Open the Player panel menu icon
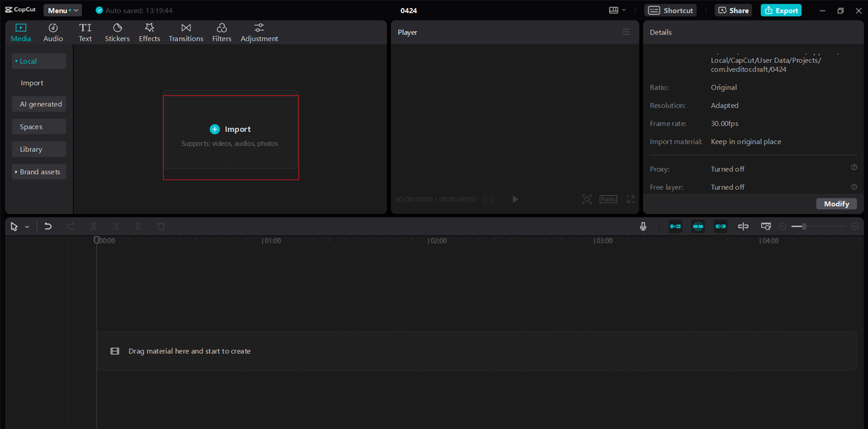Image resolution: width=868 pixels, height=429 pixels. (x=626, y=32)
